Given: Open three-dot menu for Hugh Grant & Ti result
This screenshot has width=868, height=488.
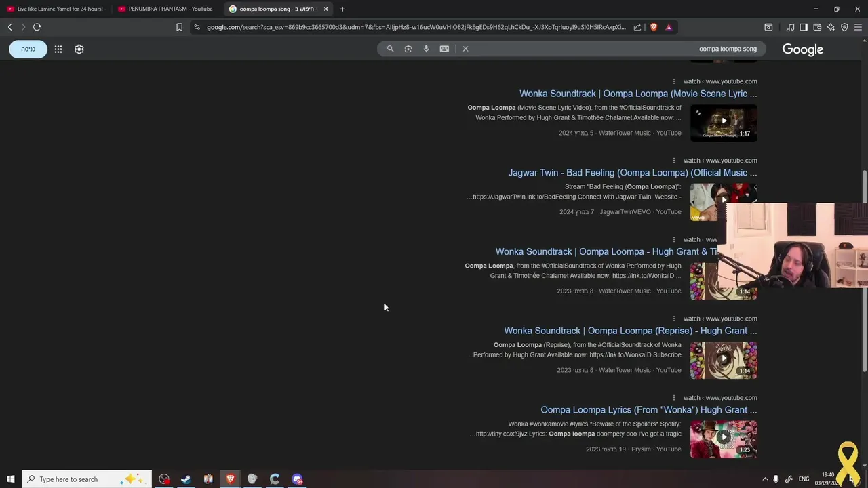Looking at the screenshot, I should [x=673, y=239].
